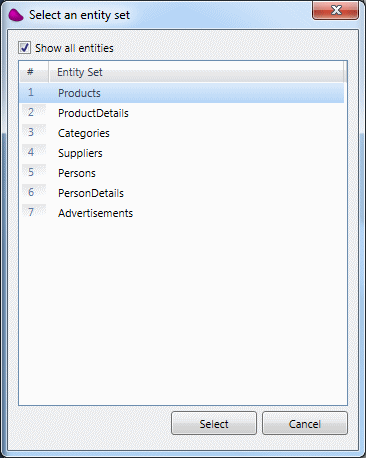The height and width of the screenshot is (458, 366).
Task: Close the dialog with the X button
Action: (335, 10)
